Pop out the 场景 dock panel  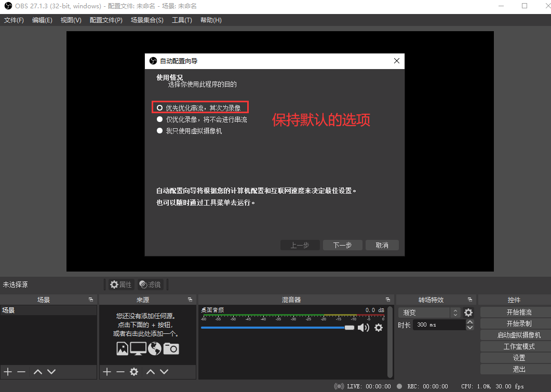click(91, 300)
